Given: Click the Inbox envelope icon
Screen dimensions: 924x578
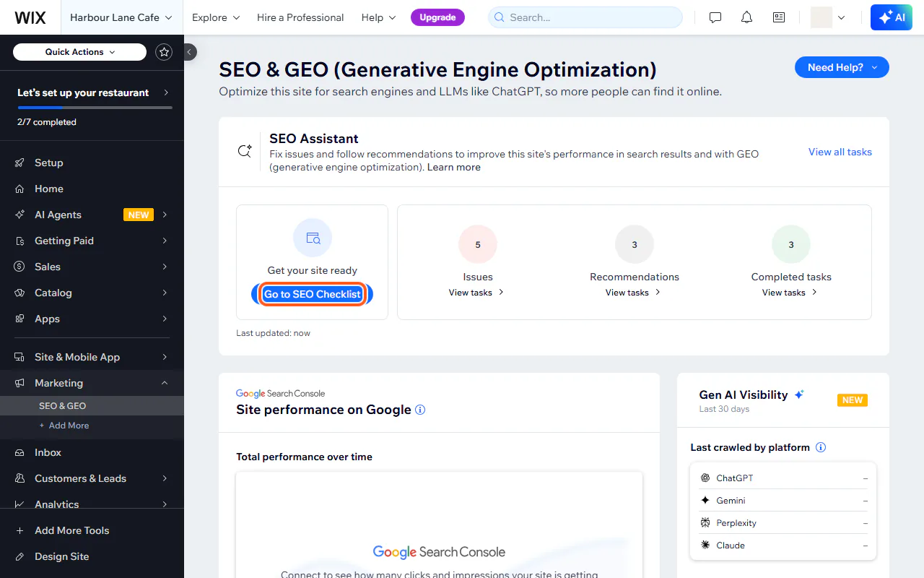Looking at the screenshot, I should pyautogui.click(x=19, y=452).
